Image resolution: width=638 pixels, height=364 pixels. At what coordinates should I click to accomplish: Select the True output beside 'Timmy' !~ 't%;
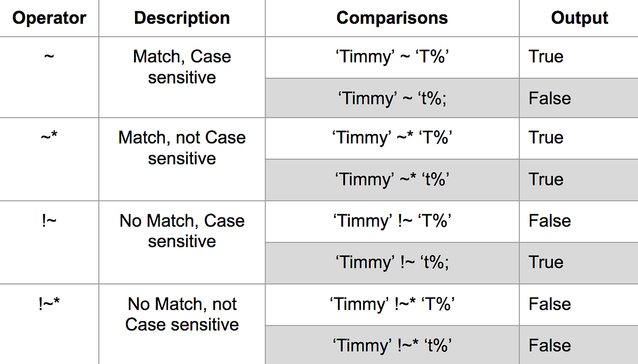click(x=545, y=263)
